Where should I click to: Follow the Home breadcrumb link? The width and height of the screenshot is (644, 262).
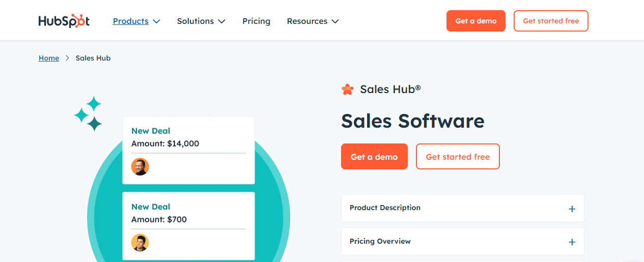pyautogui.click(x=49, y=58)
